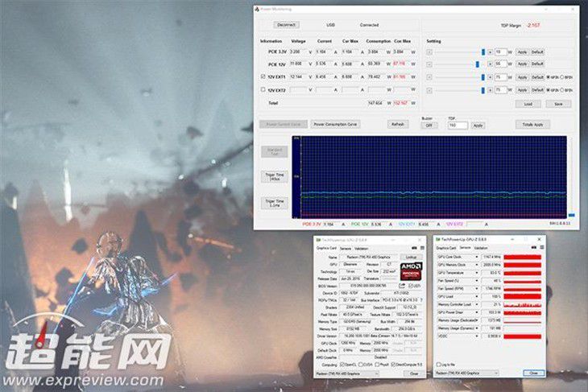The height and width of the screenshot is (392, 588).
Task: Switch to Sensors tab in left GPU-Z window
Action: (346, 249)
